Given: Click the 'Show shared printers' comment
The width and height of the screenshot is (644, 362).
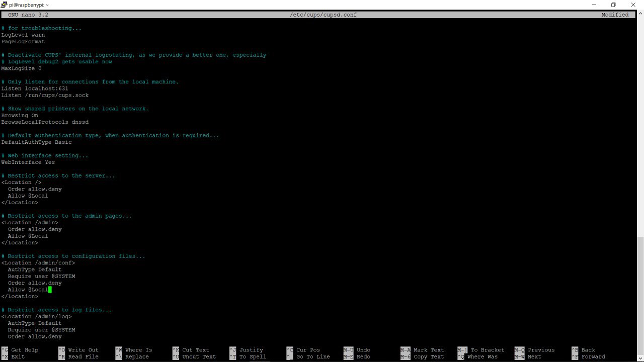Looking at the screenshot, I should coord(75,109).
